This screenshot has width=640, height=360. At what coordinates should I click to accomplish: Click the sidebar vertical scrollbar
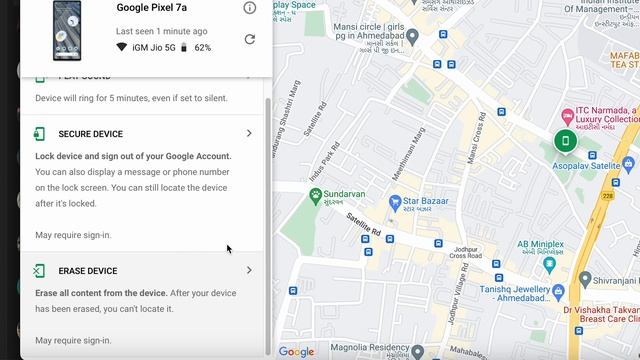pos(268,227)
